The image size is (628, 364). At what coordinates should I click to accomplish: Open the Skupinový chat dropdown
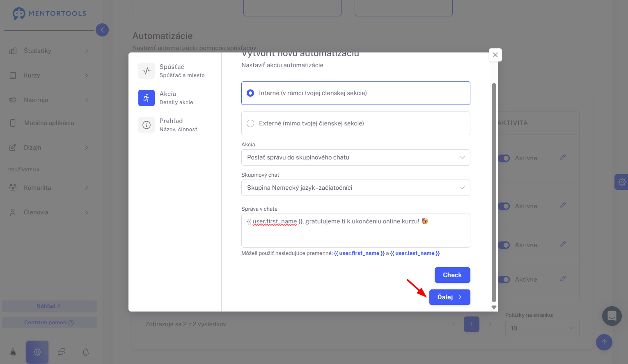point(356,188)
